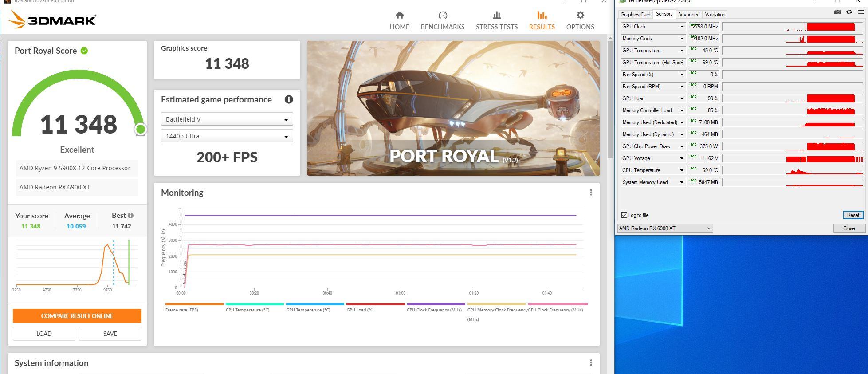
Task: Open the GPU Clock sensor dropdown
Action: click(682, 27)
